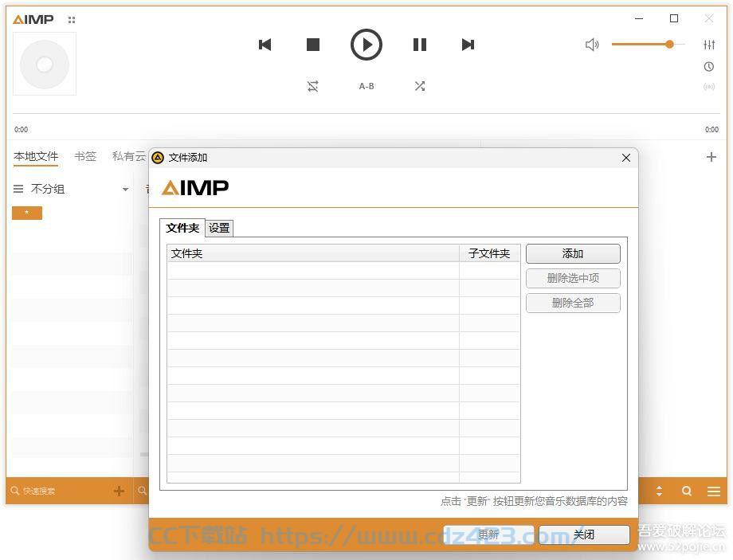Switch to the 书签 tab
This screenshot has width=733, height=560.
coord(85,156)
